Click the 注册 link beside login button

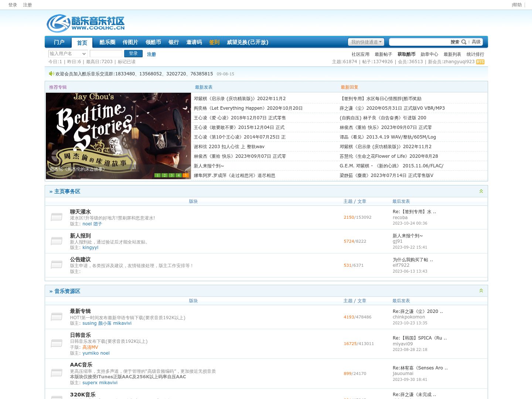[151, 54]
